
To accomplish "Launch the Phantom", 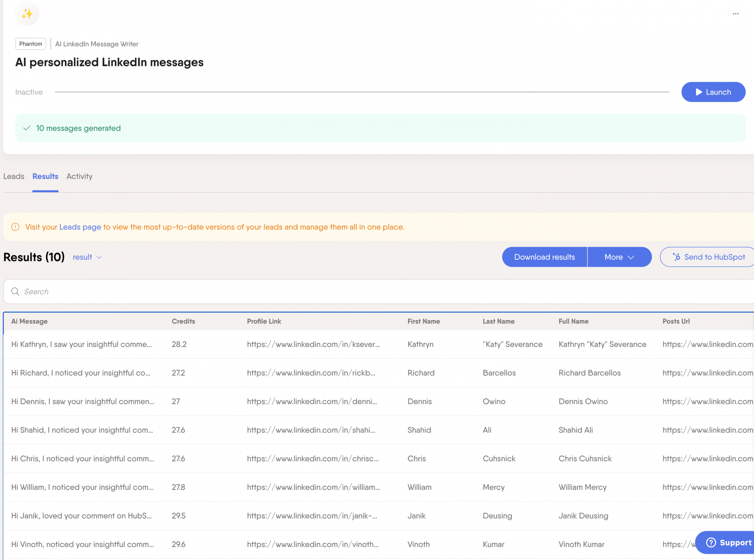I will (x=713, y=92).
